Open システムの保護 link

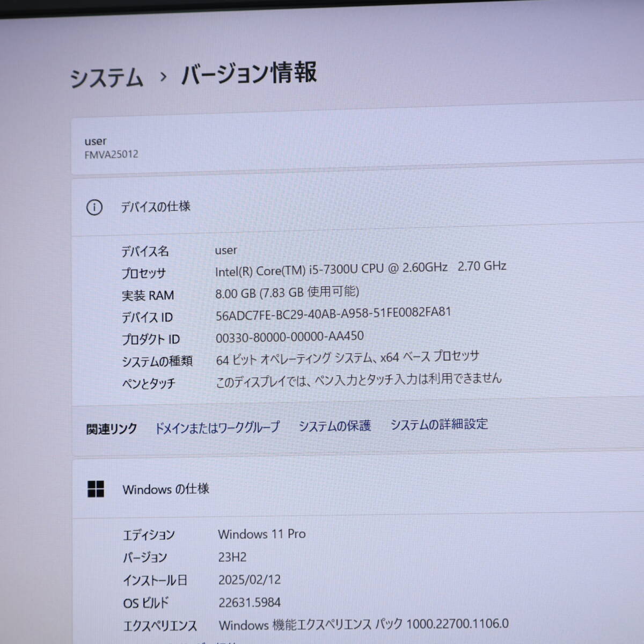[x=335, y=426]
